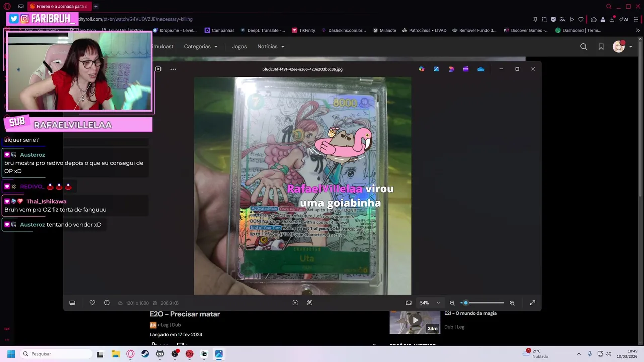The image size is (644, 362).
Task: Show hidden system tray icons
Action: (579, 354)
